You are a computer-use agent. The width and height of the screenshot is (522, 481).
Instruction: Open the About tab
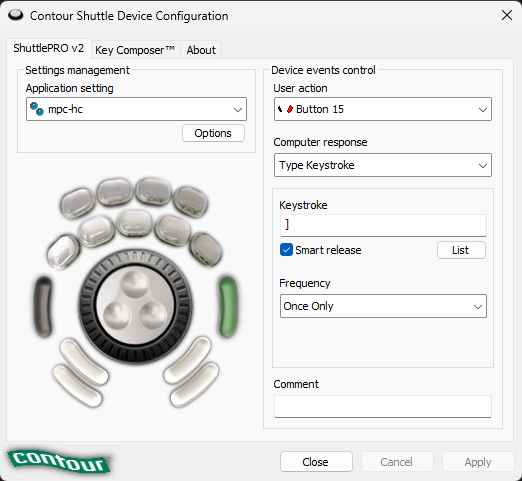pyautogui.click(x=201, y=50)
